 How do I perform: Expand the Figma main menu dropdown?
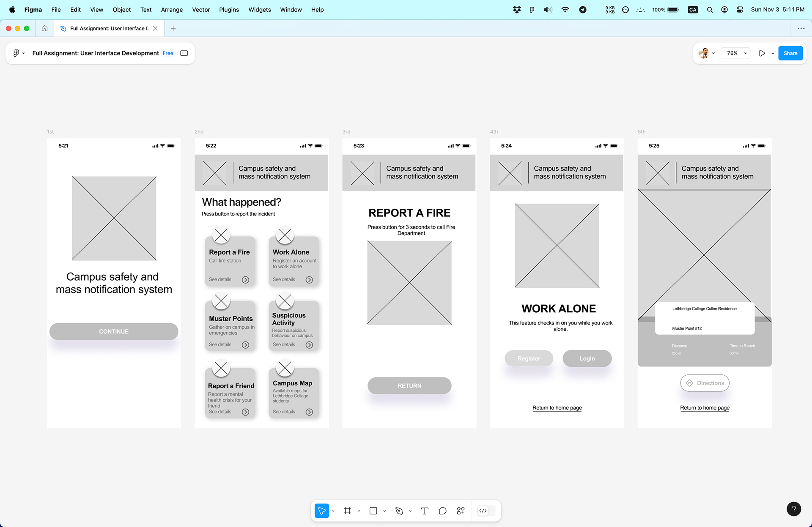coord(19,53)
